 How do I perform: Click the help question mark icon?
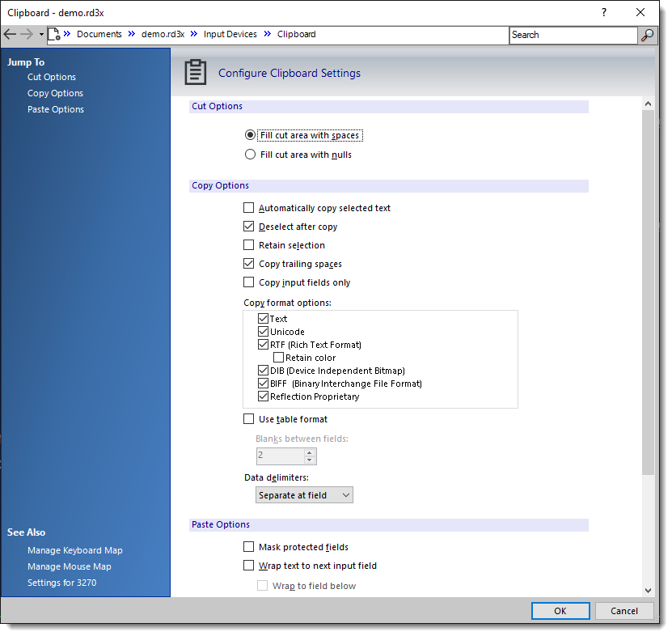pyautogui.click(x=604, y=12)
